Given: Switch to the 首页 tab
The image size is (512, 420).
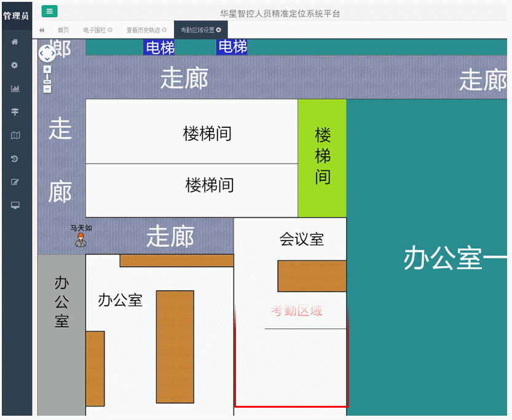Looking at the screenshot, I should point(65,29).
